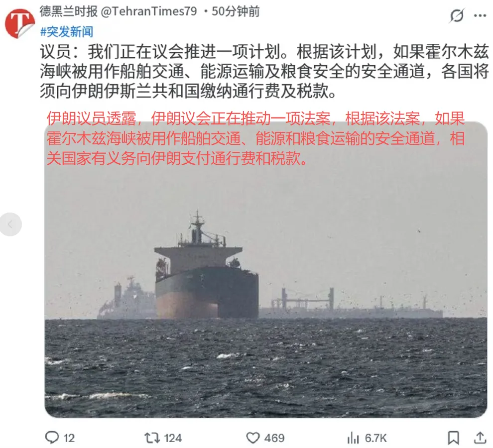493x448 pixels.
Task: View analytics via bar chart icon
Action: (353, 438)
